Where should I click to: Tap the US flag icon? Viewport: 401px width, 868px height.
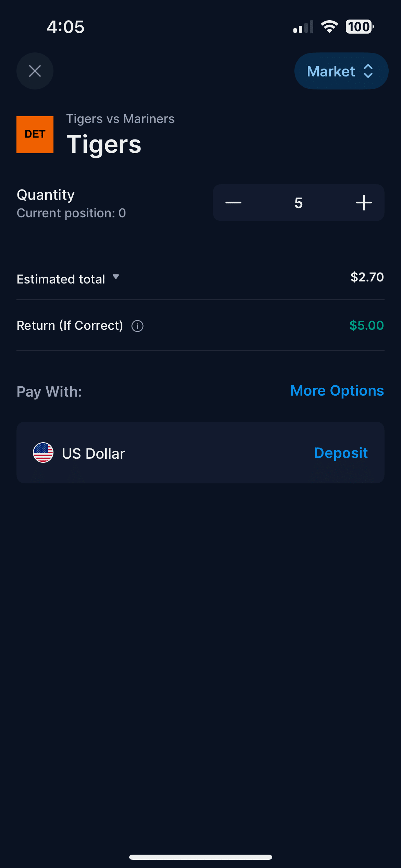43,453
